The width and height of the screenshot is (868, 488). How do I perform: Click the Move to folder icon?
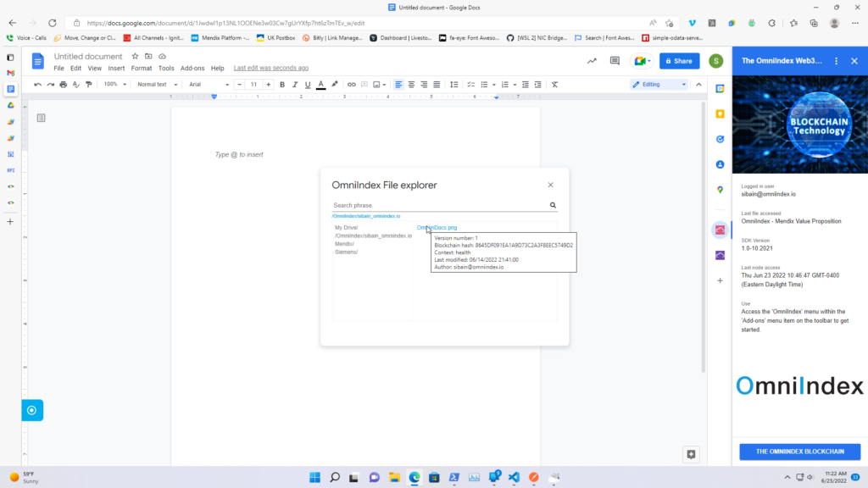pyautogui.click(x=148, y=57)
